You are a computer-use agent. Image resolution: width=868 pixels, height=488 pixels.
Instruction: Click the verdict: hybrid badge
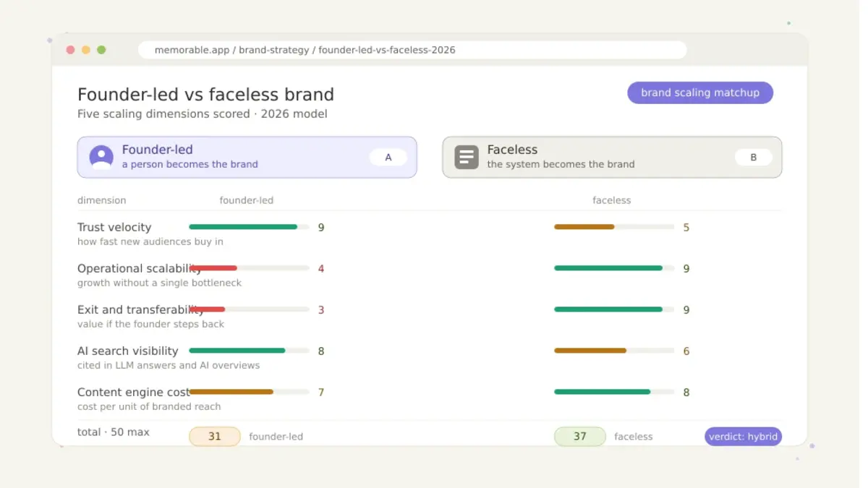click(743, 436)
